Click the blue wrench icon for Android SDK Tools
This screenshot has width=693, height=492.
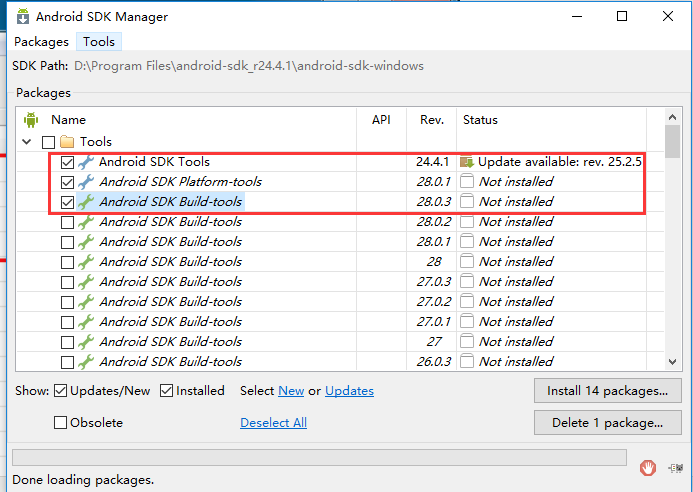coord(86,162)
